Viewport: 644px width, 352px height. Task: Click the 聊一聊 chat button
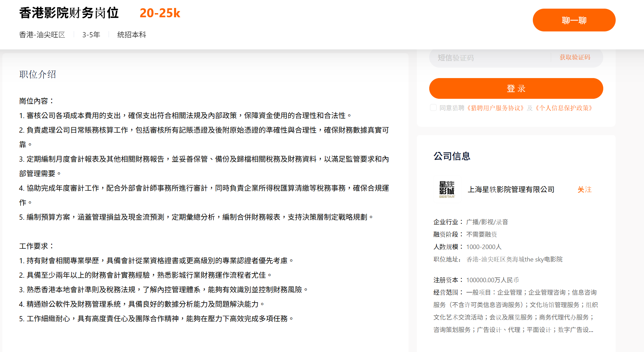[x=574, y=20]
